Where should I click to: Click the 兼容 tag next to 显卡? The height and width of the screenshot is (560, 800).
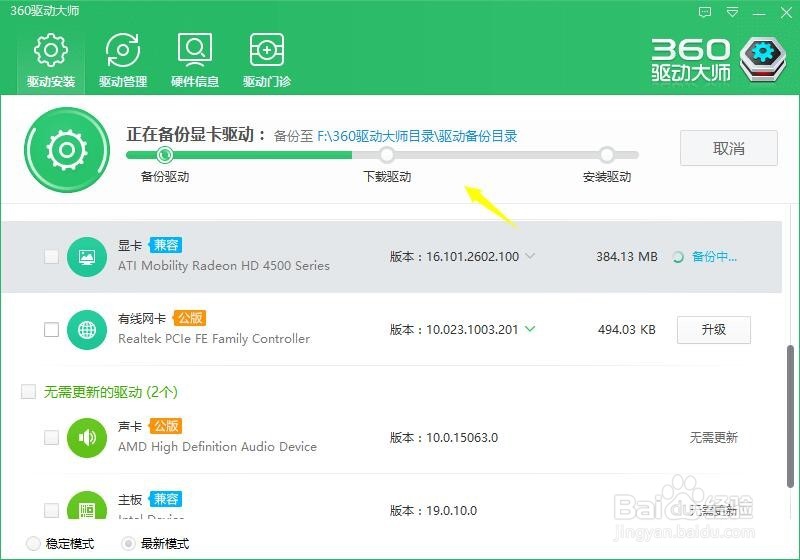(165, 245)
